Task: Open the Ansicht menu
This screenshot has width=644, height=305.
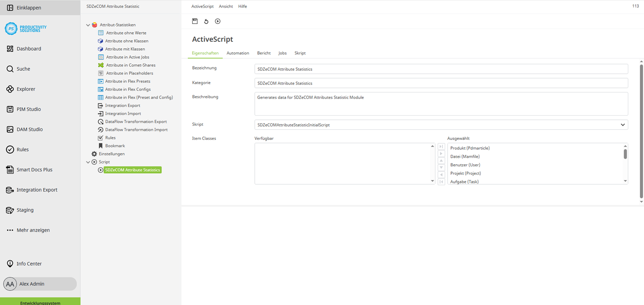Action: (x=226, y=6)
